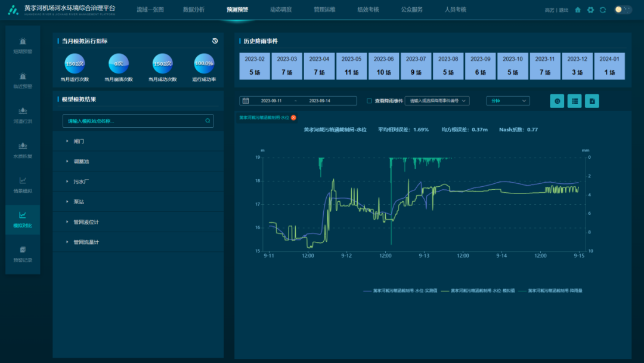Open the 短期预警 sidebar icon
Viewport: 644px width, 363px height.
click(23, 45)
